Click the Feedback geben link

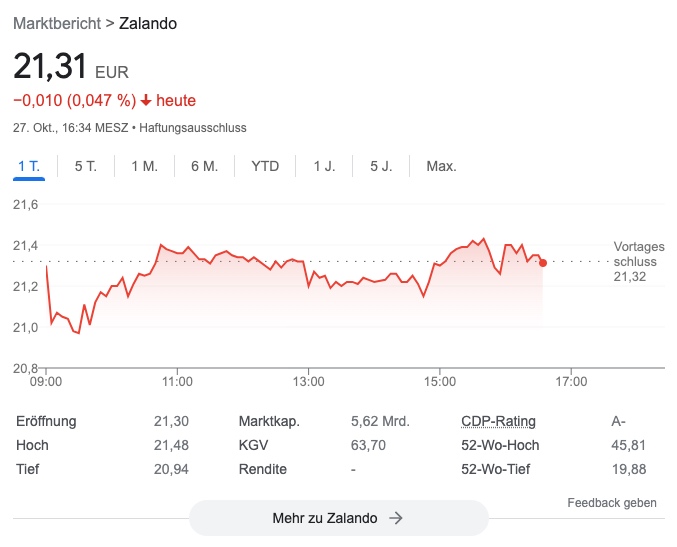click(612, 503)
